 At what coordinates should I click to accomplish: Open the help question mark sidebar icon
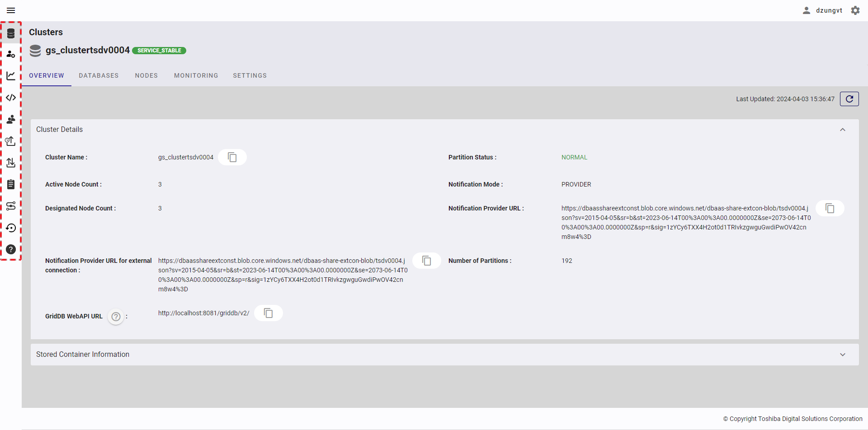11,249
